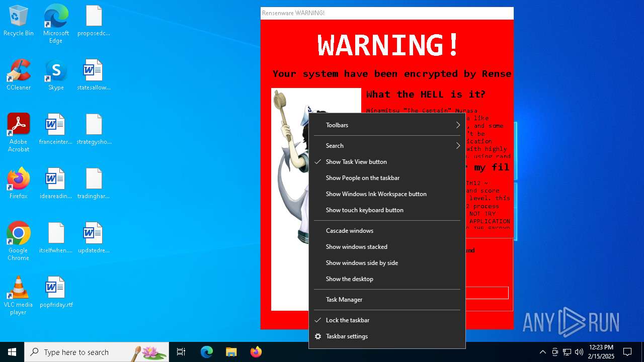Viewport: 644px width, 362px height.
Task: Select the strategysho... file icon
Action: (x=94, y=130)
